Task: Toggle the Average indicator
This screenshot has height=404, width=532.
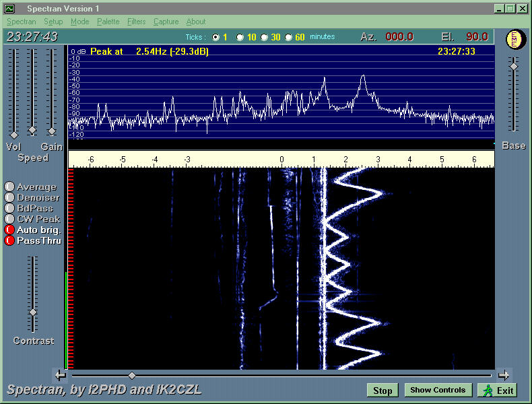Action: 9,187
